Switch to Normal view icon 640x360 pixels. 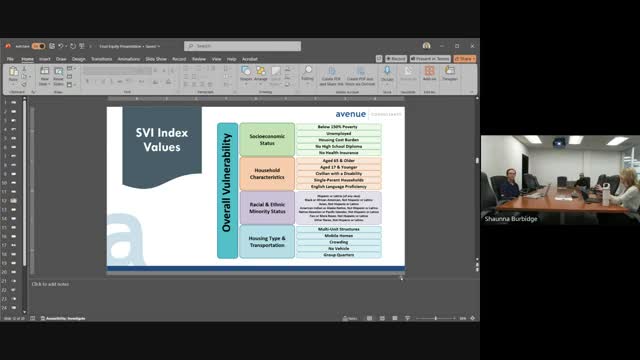point(369,318)
